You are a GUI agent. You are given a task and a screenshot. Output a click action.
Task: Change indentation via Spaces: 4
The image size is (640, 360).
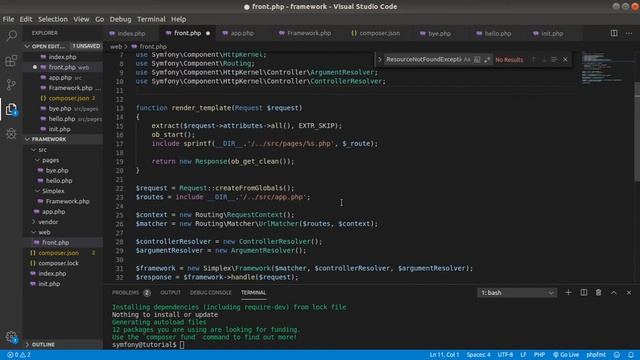coord(478,355)
